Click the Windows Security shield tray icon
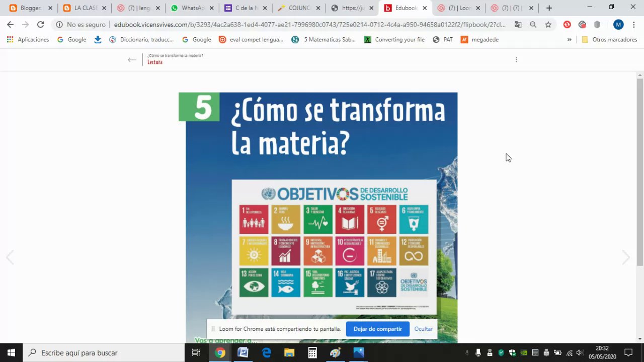The image size is (644, 362). (512, 352)
